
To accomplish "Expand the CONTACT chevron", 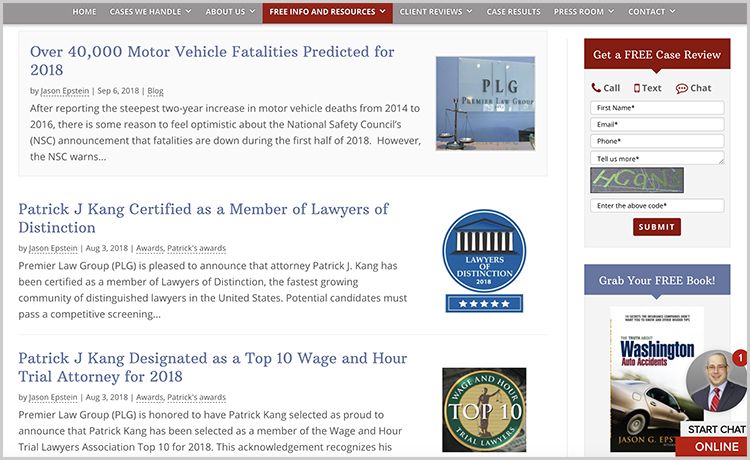I will tap(672, 11).
